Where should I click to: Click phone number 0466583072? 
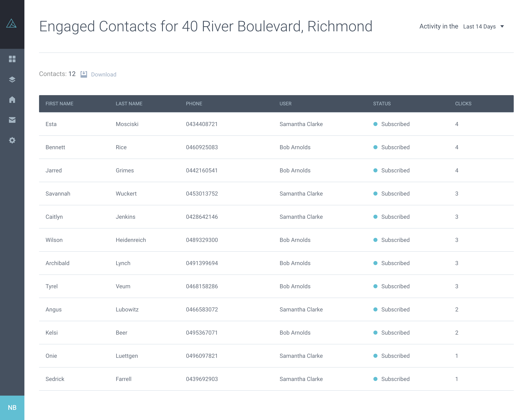(202, 309)
